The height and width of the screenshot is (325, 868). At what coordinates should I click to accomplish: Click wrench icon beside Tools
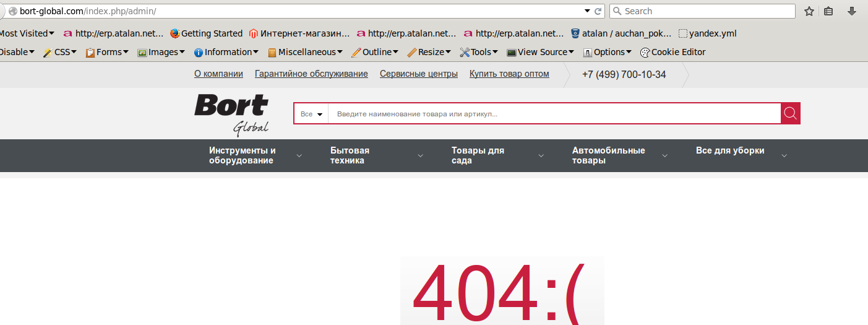pyautogui.click(x=465, y=52)
